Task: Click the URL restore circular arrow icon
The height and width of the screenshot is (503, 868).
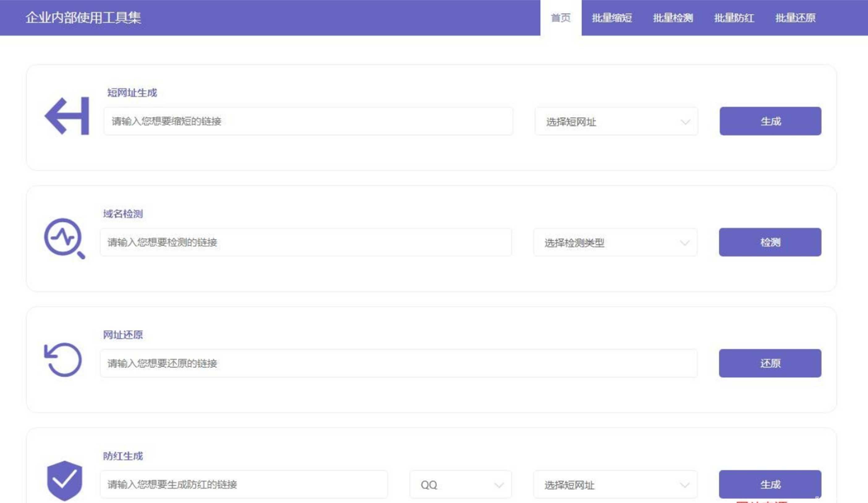Action: coord(63,359)
